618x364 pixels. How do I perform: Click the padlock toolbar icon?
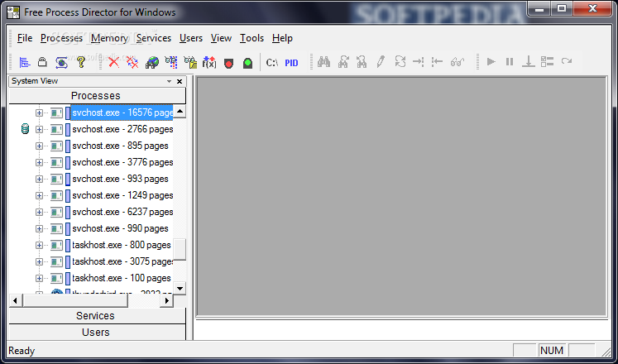click(x=42, y=62)
